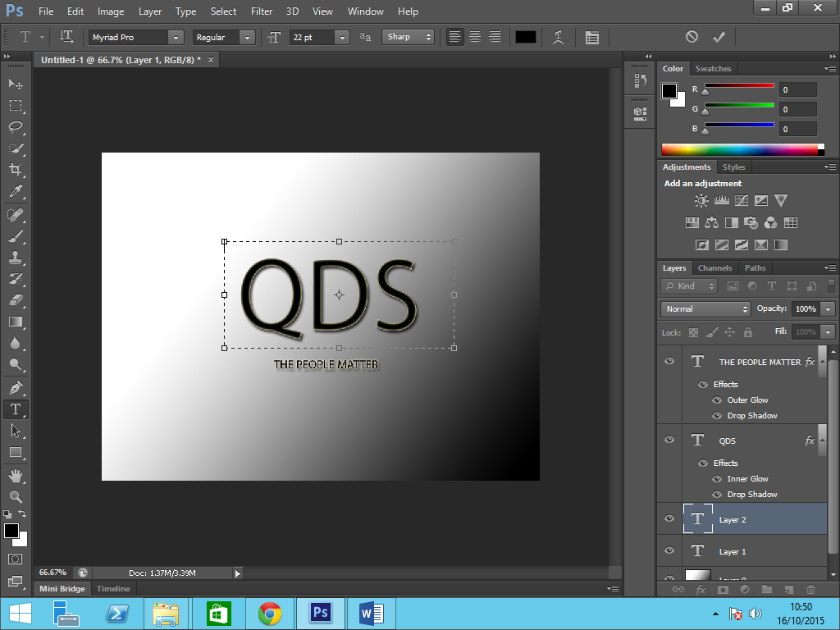Open the Filter menu

pyautogui.click(x=261, y=11)
